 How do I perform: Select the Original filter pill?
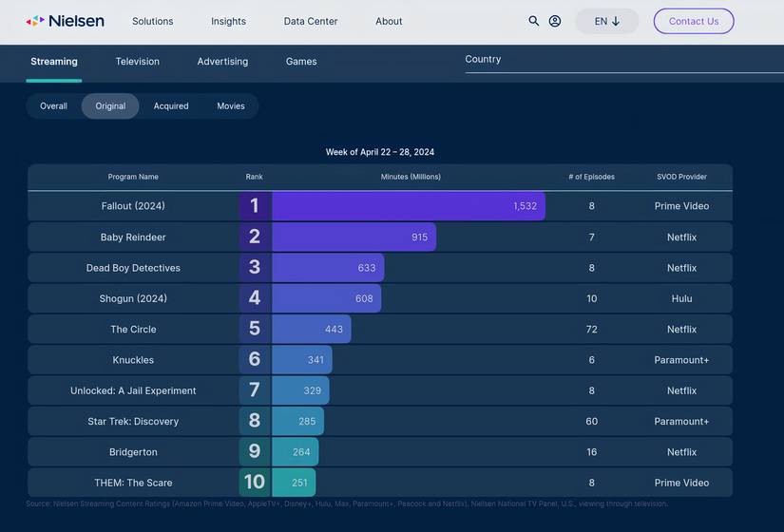coord(110,106)
